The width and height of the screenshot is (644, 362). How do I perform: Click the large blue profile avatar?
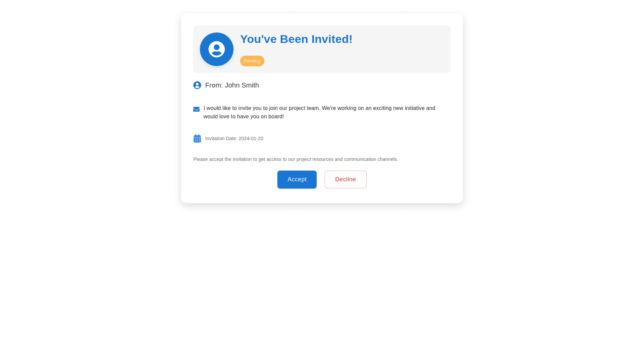pyautogui.click(x=217, y=49)
